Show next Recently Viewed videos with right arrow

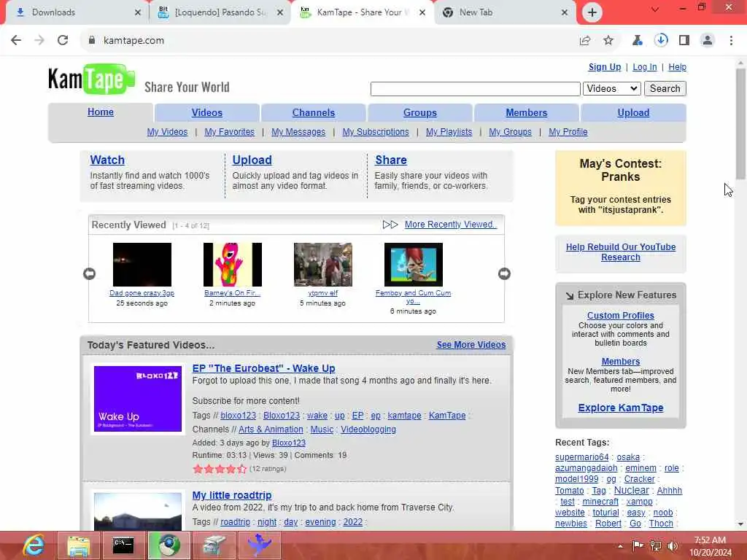pyautogui.click(x=504, y=274)
